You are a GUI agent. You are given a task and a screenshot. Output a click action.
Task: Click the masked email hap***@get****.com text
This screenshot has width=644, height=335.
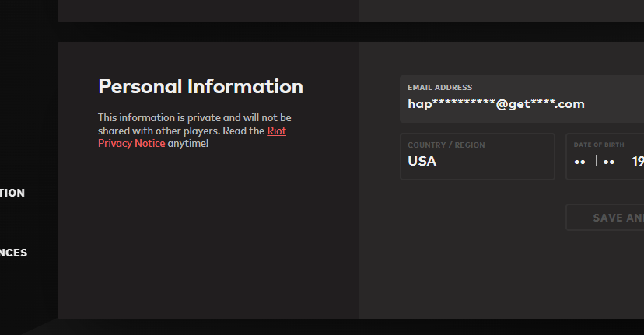[495, 104]
